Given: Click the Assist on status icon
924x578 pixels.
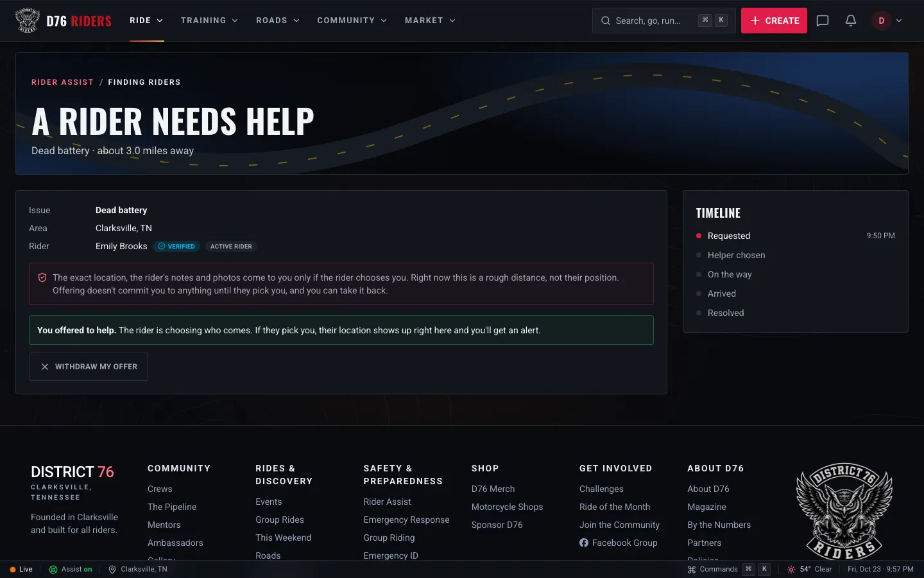Looking at the screenshot, I should (53, 569).
